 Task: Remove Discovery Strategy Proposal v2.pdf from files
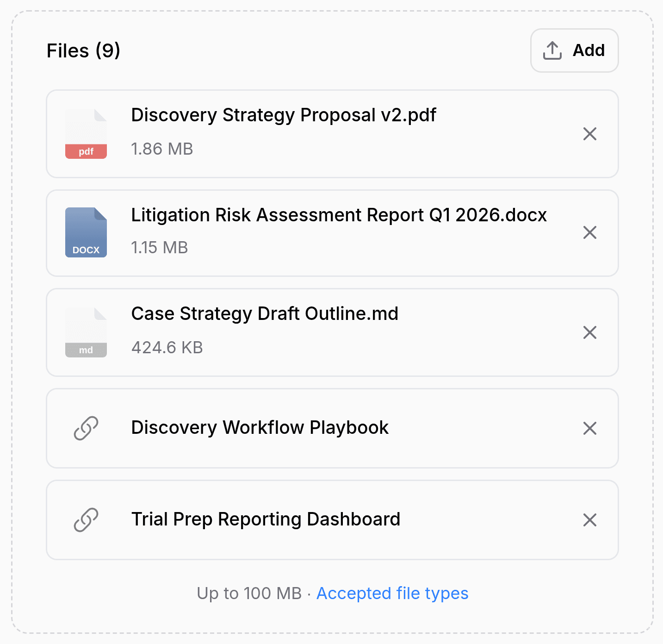click(589, 134)
